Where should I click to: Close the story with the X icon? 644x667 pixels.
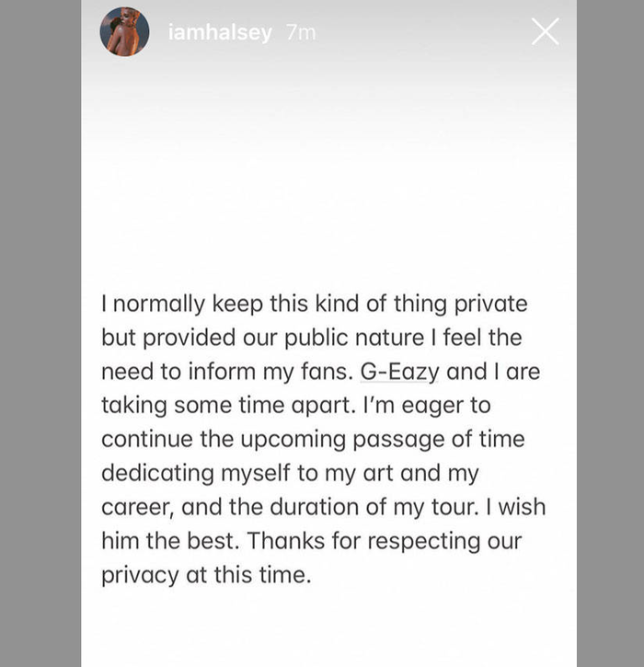coord(545,31)
